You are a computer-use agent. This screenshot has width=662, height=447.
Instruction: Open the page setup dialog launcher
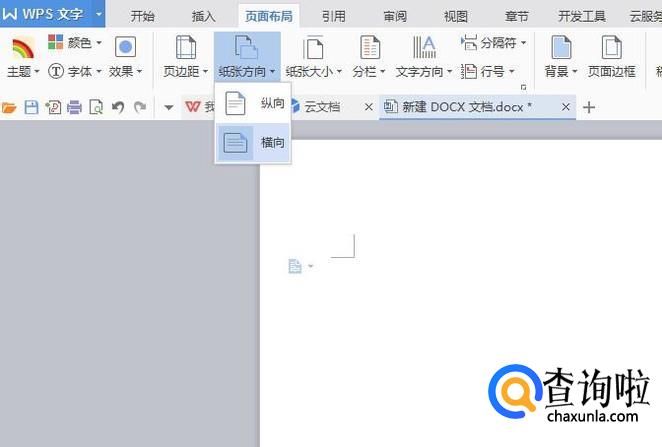tap(524, 87)
